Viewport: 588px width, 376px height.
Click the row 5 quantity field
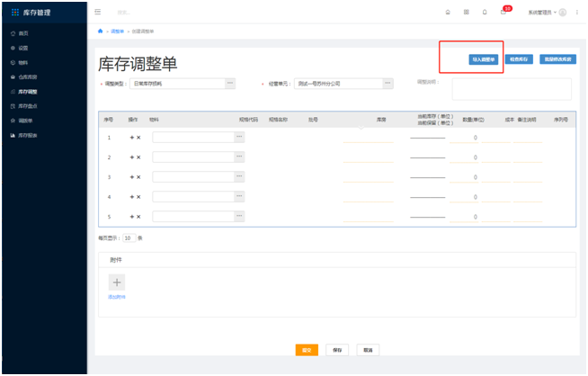click(464, 217)
